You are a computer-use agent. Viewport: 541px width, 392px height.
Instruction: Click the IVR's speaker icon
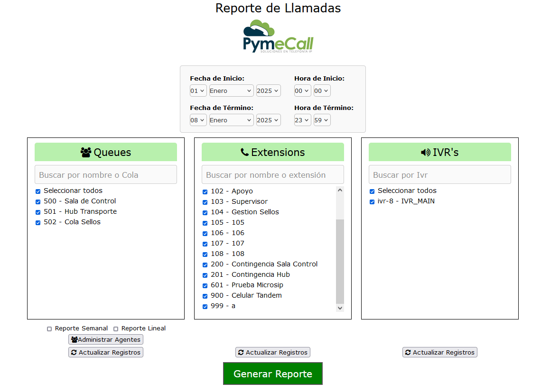[426, 152]
